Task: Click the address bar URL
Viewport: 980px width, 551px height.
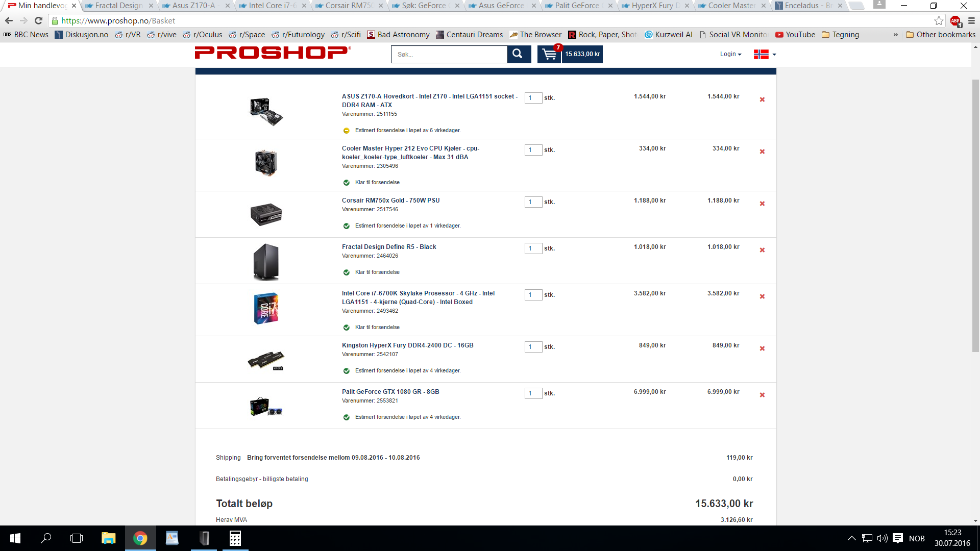Action: [118, 21]
